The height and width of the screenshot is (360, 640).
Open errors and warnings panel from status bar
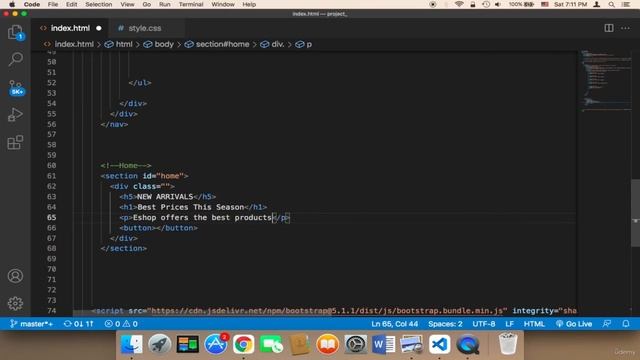121,324
